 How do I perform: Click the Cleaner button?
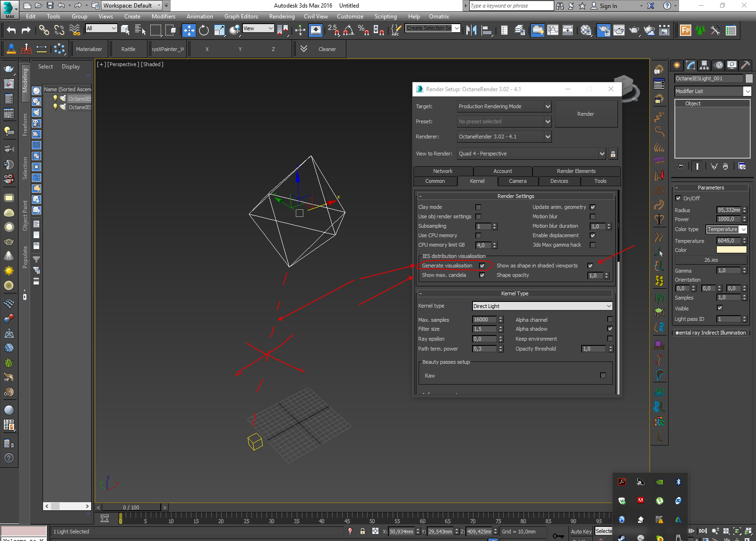327,49
